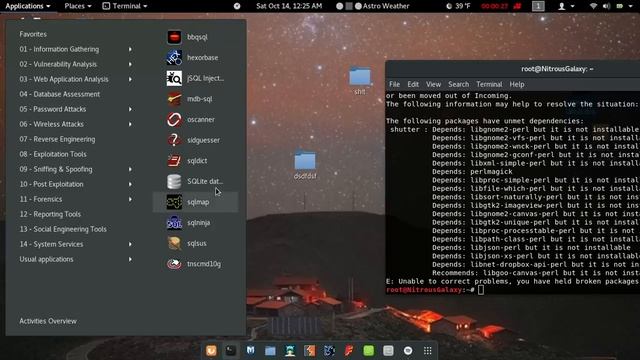640x360 pixels.
Task: Expand 09 - Sniffing & Spoofing submenu
Action: pos(76,169)
